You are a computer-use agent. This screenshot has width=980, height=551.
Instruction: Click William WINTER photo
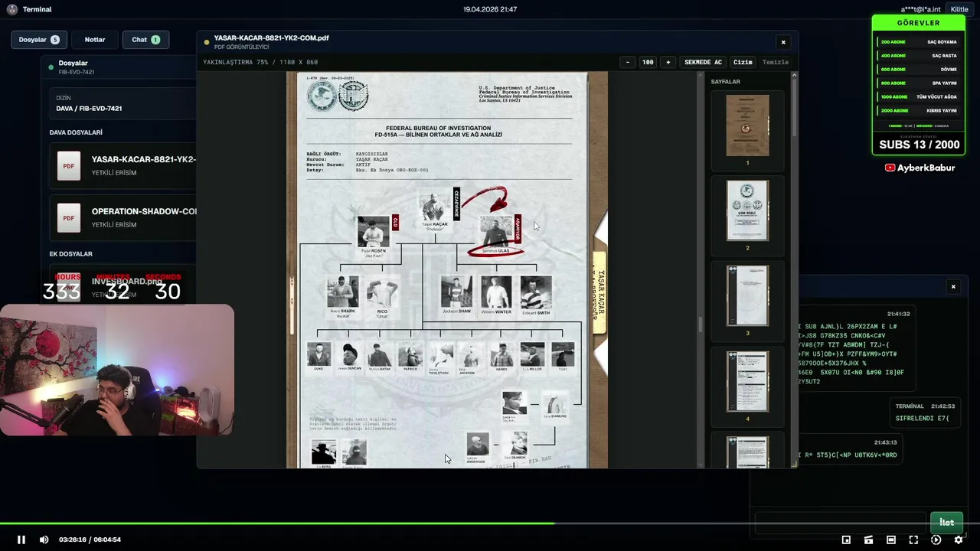(496, 292)
